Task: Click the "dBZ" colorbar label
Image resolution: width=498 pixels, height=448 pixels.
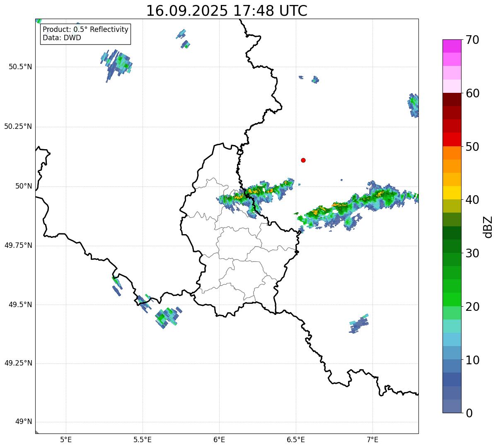Action: click(488, 226)
